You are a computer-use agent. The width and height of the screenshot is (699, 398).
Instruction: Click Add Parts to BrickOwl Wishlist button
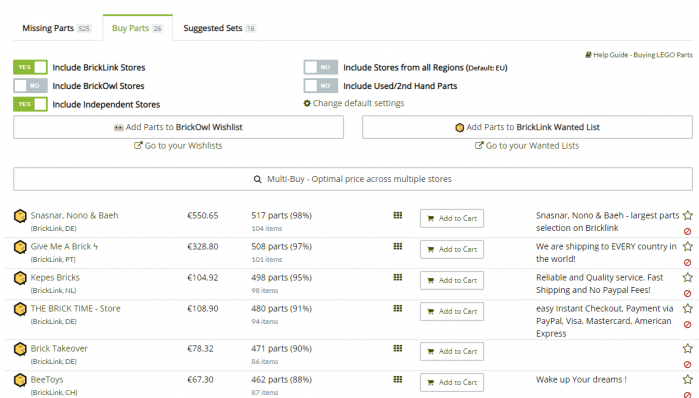[x=178, y=127]
